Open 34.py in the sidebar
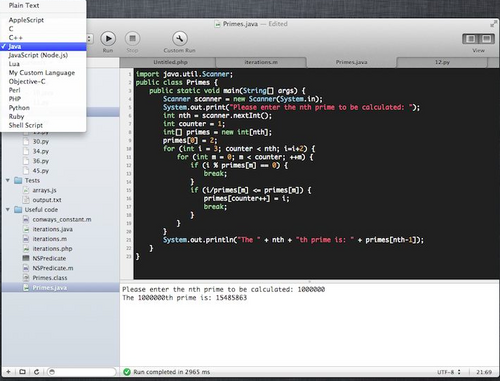 point(41,151)
